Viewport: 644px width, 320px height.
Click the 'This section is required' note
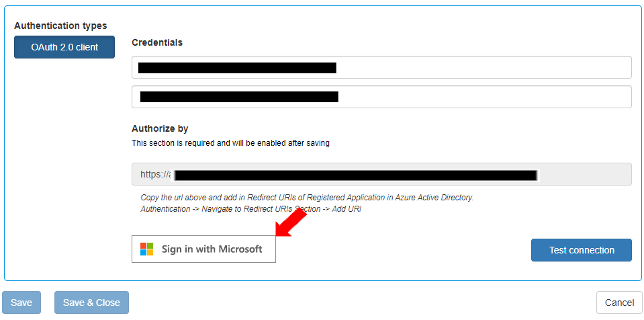(x=230, y=143)
